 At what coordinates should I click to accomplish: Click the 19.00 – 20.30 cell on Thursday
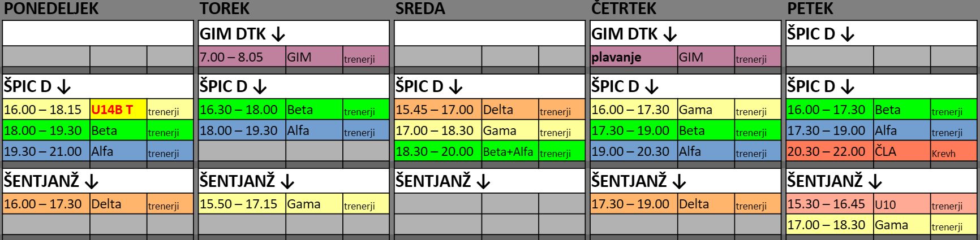click(633, 152)
